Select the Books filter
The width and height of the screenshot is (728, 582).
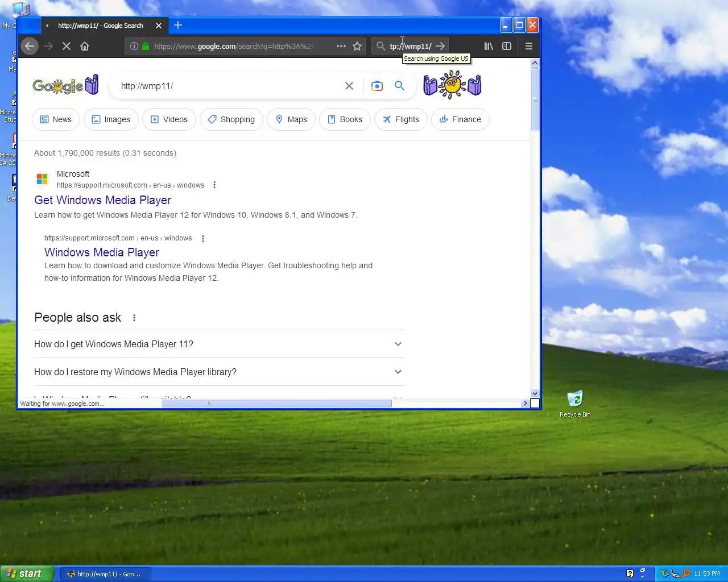345,119
